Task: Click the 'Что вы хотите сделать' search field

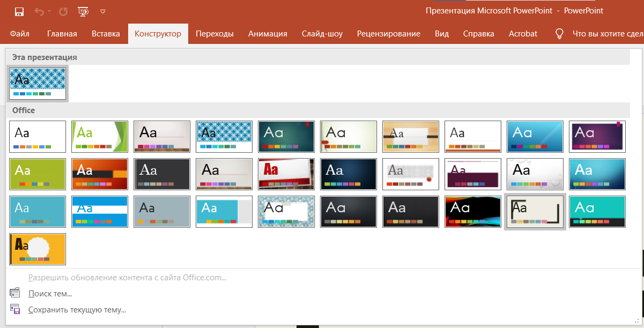Action: coord(607,34)
